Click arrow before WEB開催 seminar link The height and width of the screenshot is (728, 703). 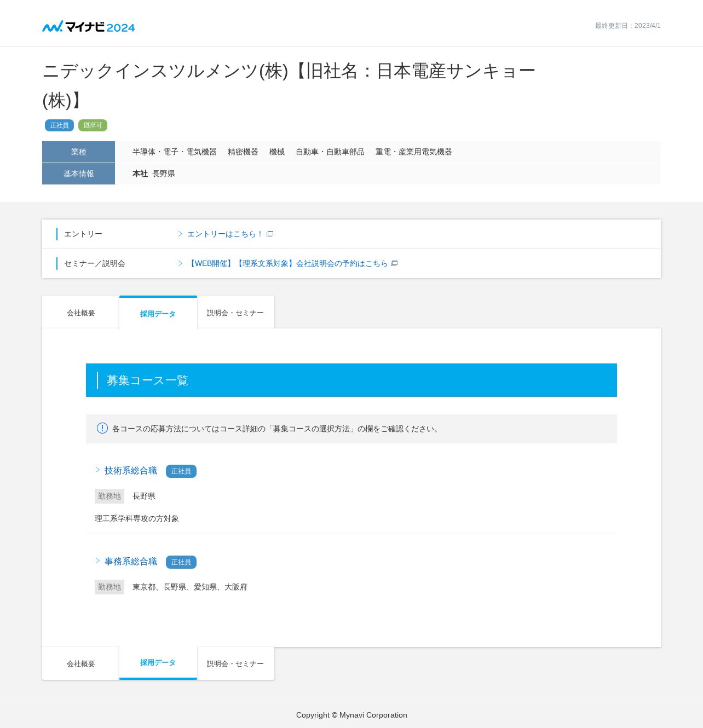tap(180, 263)
